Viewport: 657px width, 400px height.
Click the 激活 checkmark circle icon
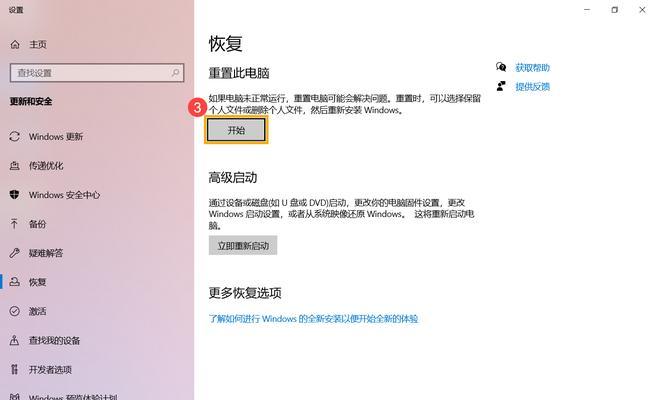point(15,311)
